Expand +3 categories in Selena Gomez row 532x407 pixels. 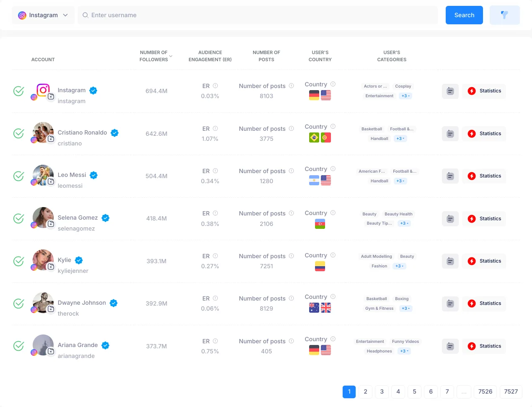point(404,223)
